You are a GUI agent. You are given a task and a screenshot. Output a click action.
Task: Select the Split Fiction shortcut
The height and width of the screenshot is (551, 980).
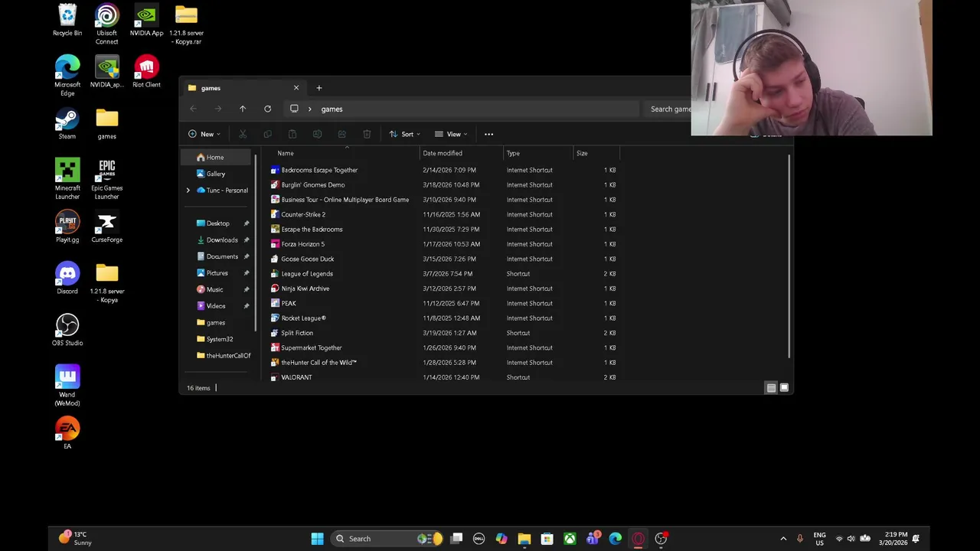(x=297, y=333)
